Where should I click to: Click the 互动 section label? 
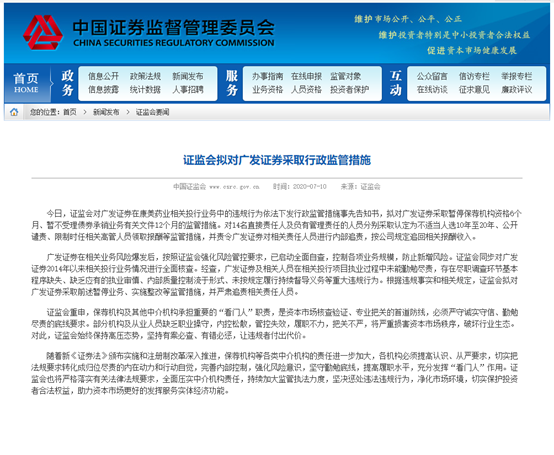(x=396, y=83)
